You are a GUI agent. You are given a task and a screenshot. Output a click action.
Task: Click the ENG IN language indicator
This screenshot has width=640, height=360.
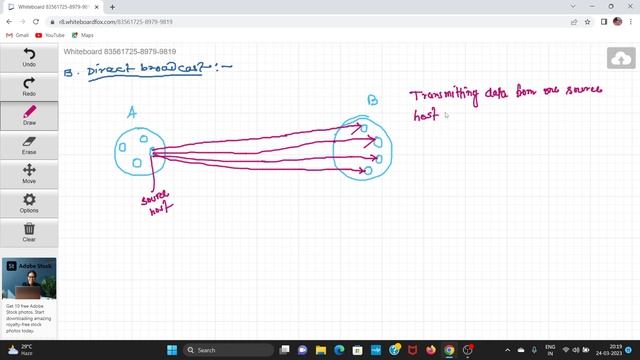tap(550, 350)
